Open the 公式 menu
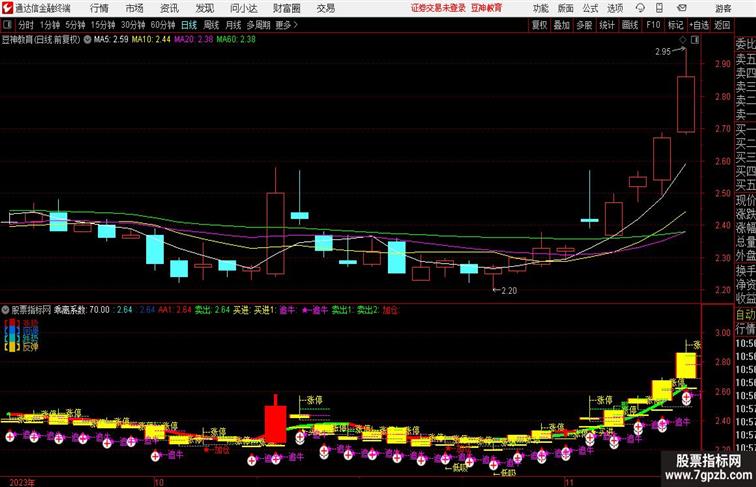 click(x=590, y=8)
